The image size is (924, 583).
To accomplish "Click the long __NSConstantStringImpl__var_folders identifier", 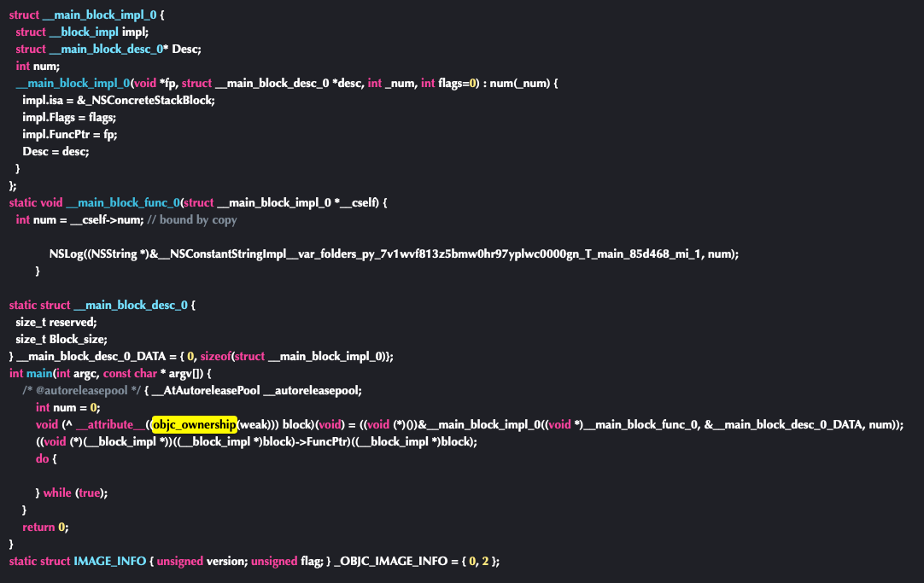I will tap(428, 254).
